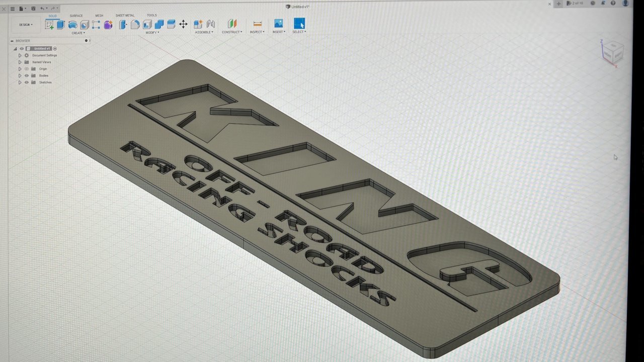The image size is (644, 362).
Task: Select the Offset Face tool
Action: 171,24
